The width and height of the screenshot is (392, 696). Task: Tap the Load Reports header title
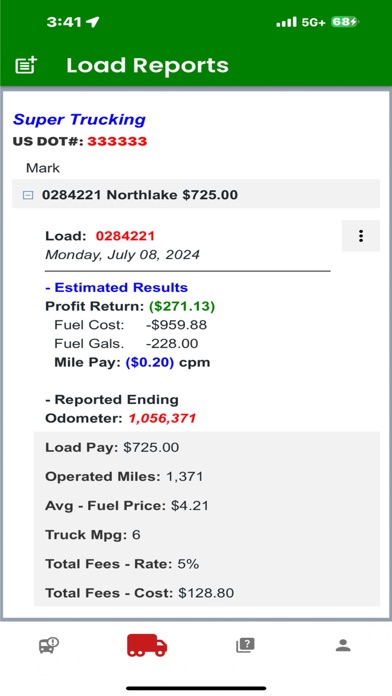147,65
